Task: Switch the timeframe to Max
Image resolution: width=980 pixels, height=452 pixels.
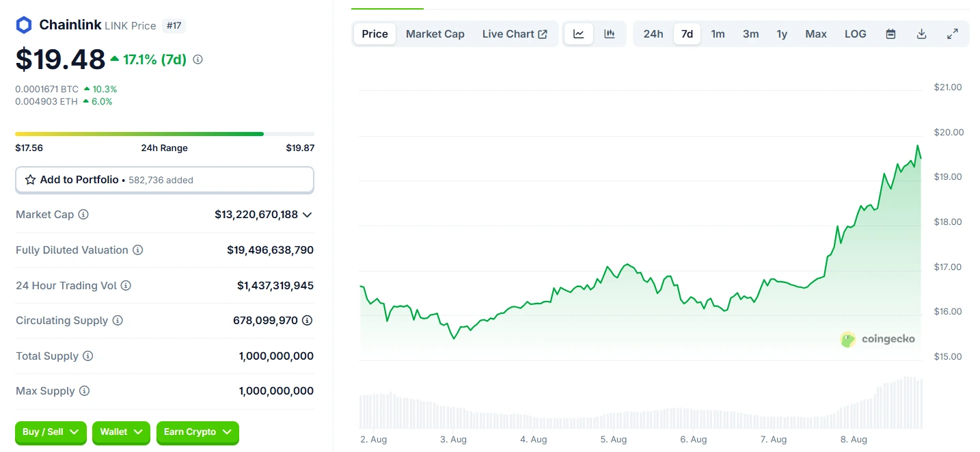Action: pos(815,33)
